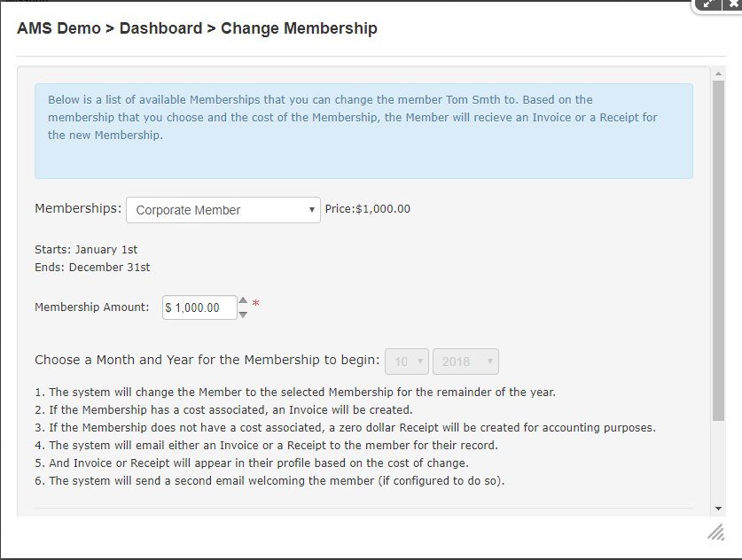Click the Price $1,000.00 text
This screenshot has height=560, width=742.
[x=368, y=209]
